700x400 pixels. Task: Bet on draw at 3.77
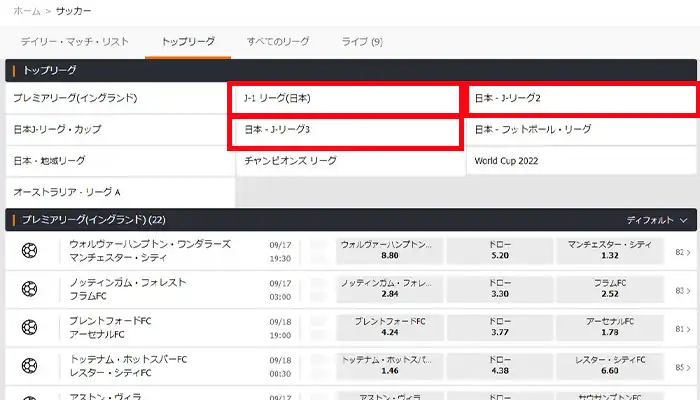(x=500, y=327)
